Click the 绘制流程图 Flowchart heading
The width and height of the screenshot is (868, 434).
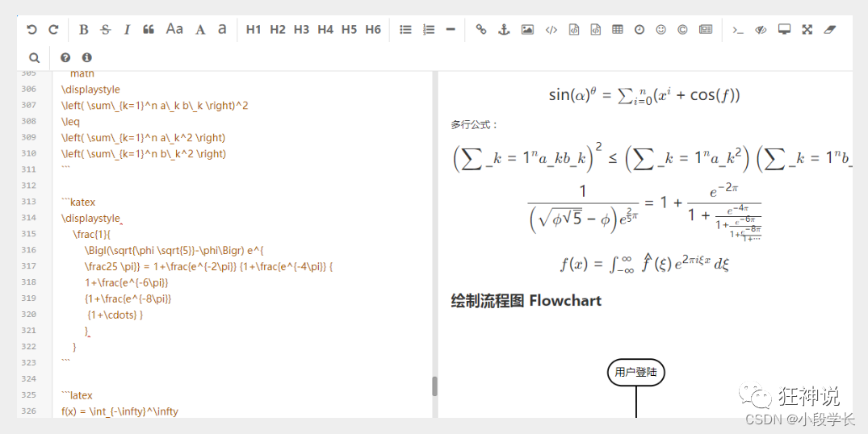(526, 301)
